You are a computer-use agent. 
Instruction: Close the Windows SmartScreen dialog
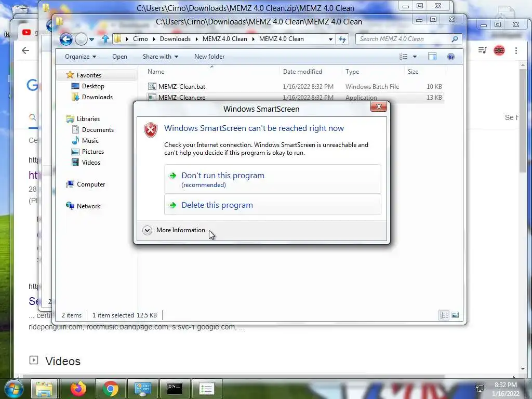379,107
